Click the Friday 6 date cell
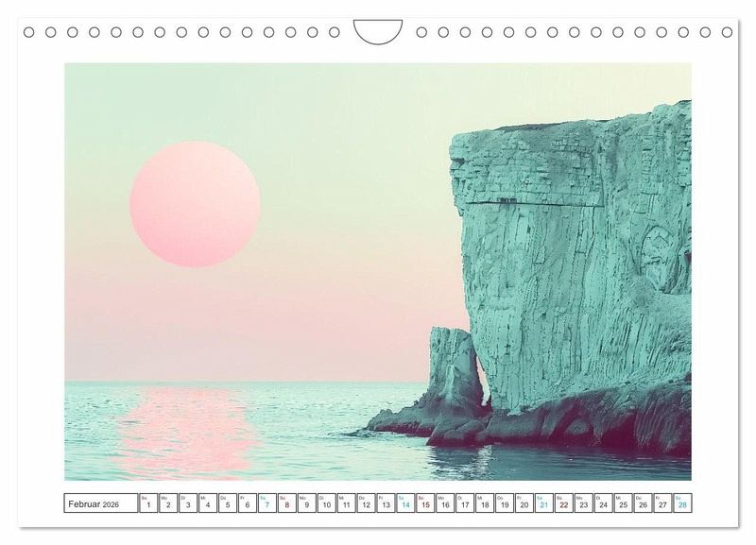Image resolution: width=756 pixels, height=545 pixels. coord(248,502)
